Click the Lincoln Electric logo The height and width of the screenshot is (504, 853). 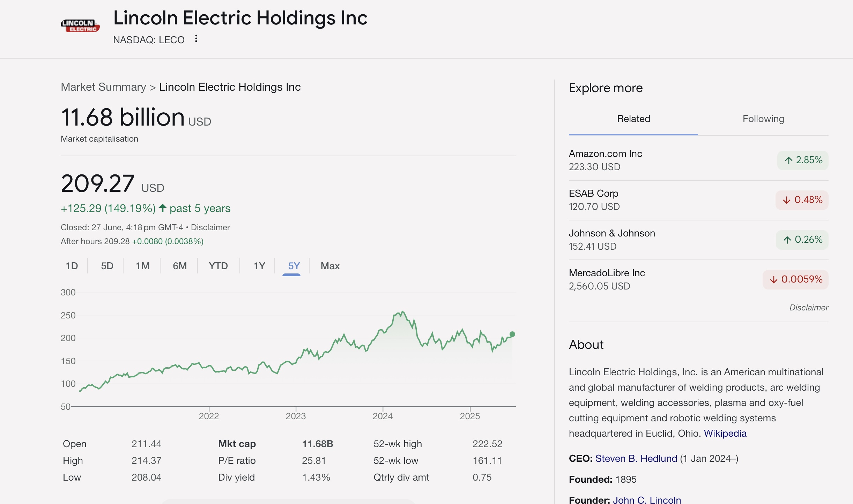click(x=80, y=26)
